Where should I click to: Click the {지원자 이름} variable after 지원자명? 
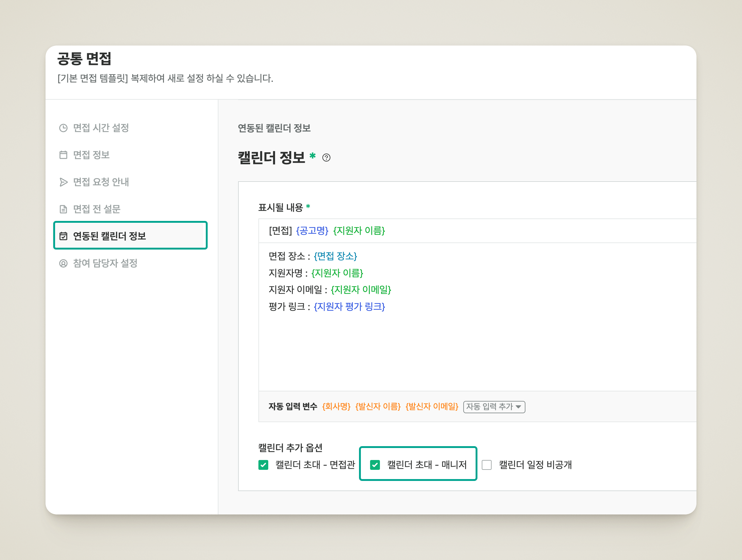click(x=337, y=273)
